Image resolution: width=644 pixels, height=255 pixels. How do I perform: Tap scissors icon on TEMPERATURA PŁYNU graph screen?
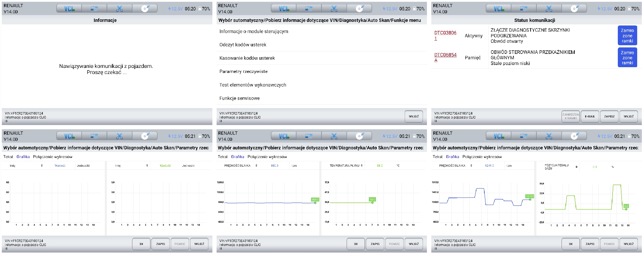pos(334,136)
